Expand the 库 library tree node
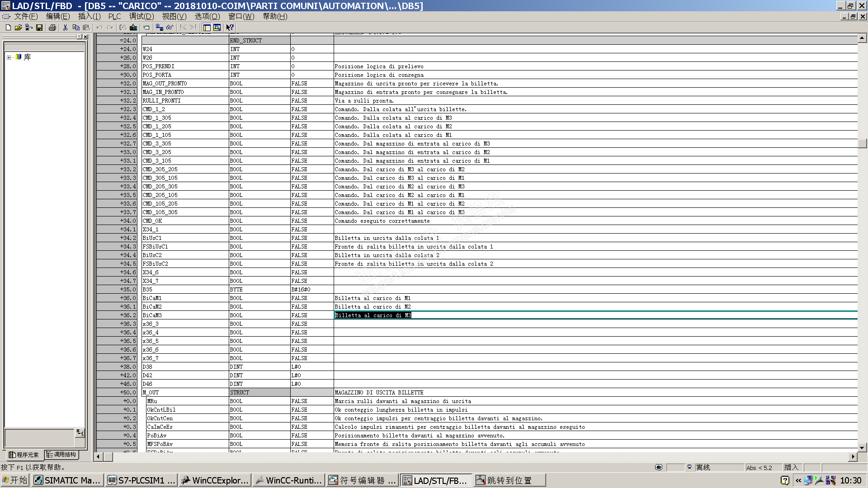 point(9,57)
